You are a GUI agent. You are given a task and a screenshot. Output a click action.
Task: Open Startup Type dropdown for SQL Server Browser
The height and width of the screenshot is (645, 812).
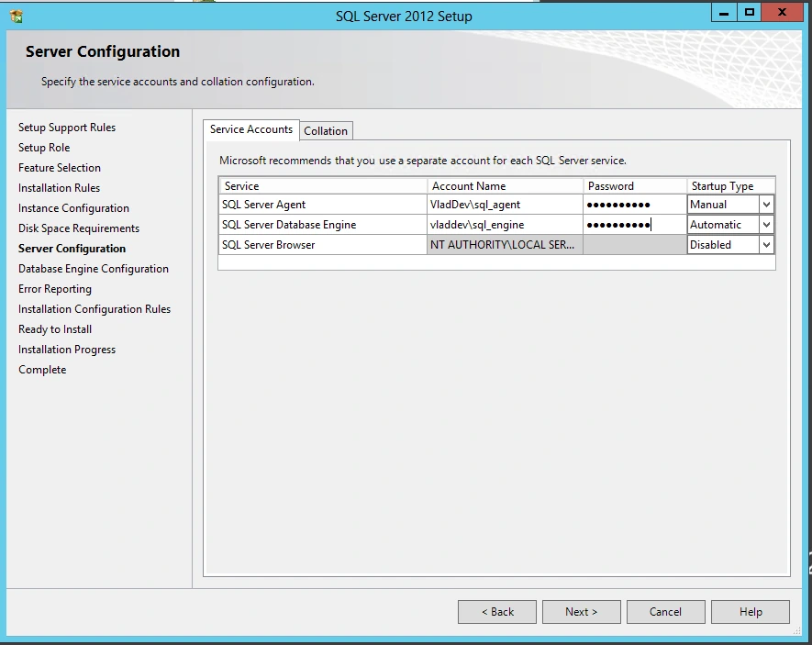point(766,245)
